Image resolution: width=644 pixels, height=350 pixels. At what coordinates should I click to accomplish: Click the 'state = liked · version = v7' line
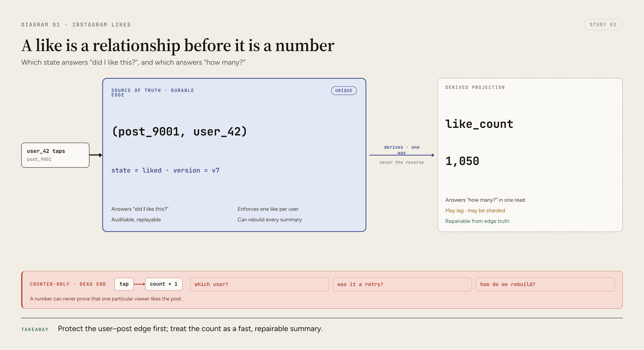[165, 170]
